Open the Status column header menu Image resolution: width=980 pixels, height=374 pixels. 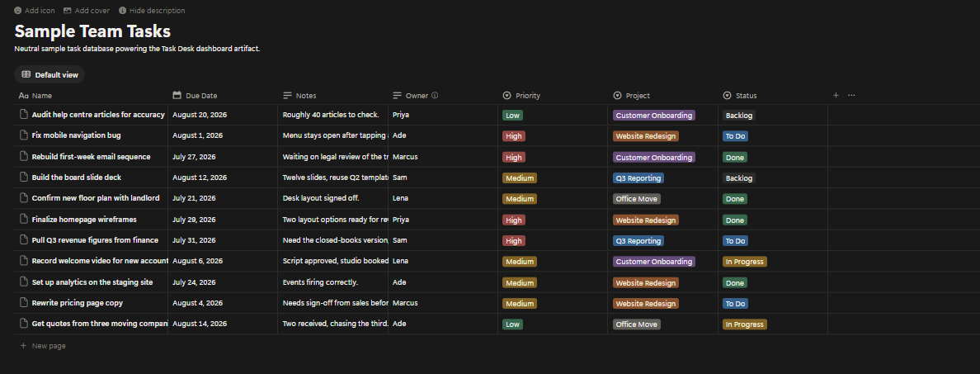point(772,96)
